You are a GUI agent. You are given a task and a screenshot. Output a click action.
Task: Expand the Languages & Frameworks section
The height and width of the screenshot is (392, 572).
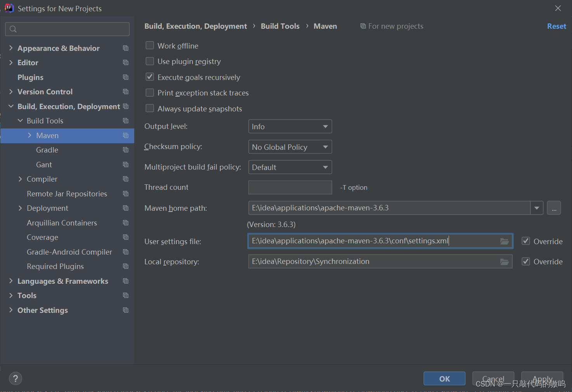[x=11, y=281]
